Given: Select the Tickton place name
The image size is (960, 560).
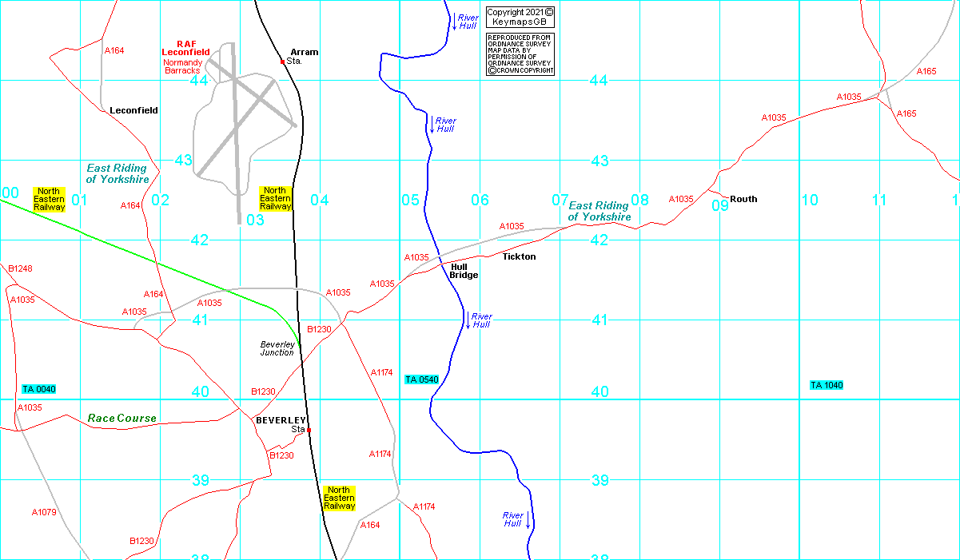Looking at the screenshot, I should pyautogui.click(x=519, y=256).
